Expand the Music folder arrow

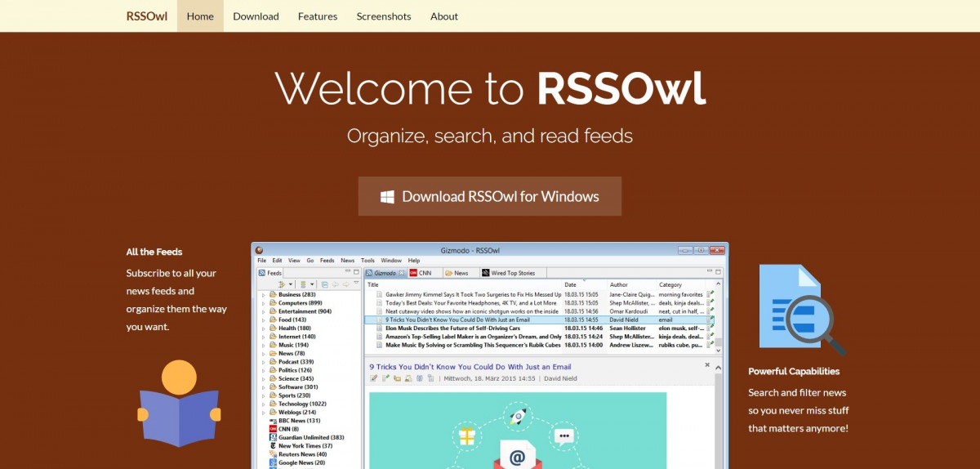[x=263, y=345]
